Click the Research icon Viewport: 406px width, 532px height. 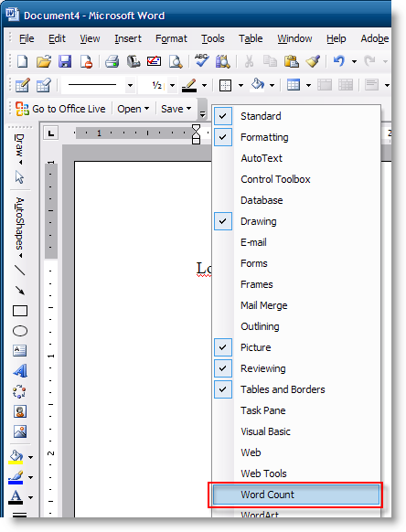click(223, 62)
